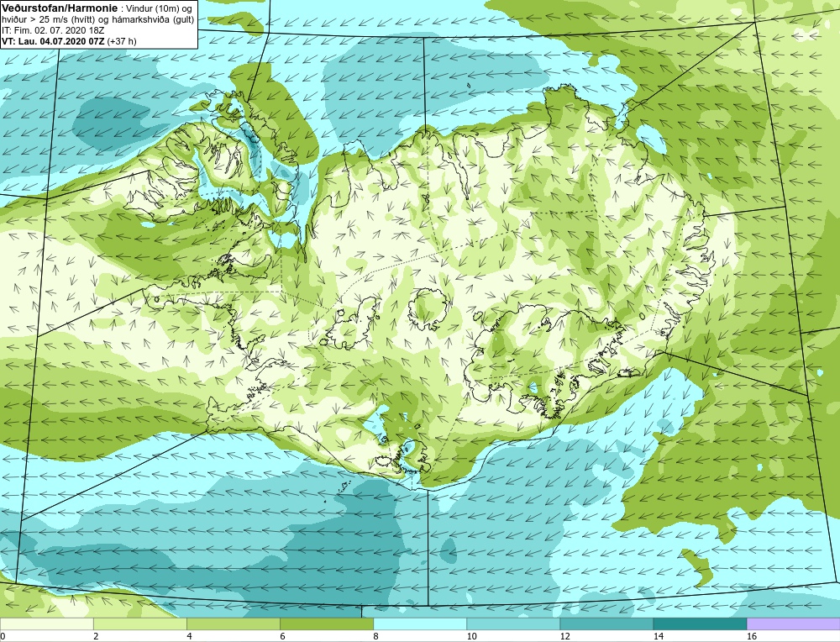Viewport: 840px width, 642px height.
Task: Click the legend value label '4'
Action: point(189,636)
